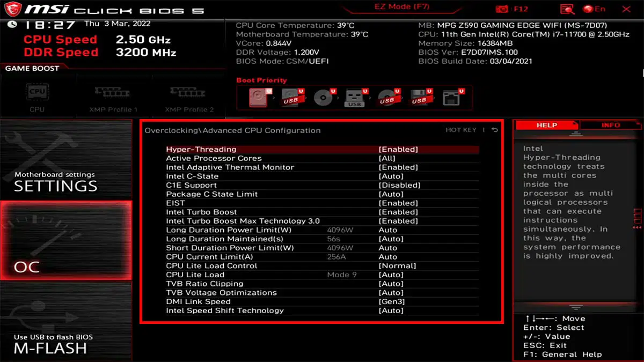This screenshot has height=362, width=644.
Task: Open Active Processor Cores options
Action: [x=322, y=158]
